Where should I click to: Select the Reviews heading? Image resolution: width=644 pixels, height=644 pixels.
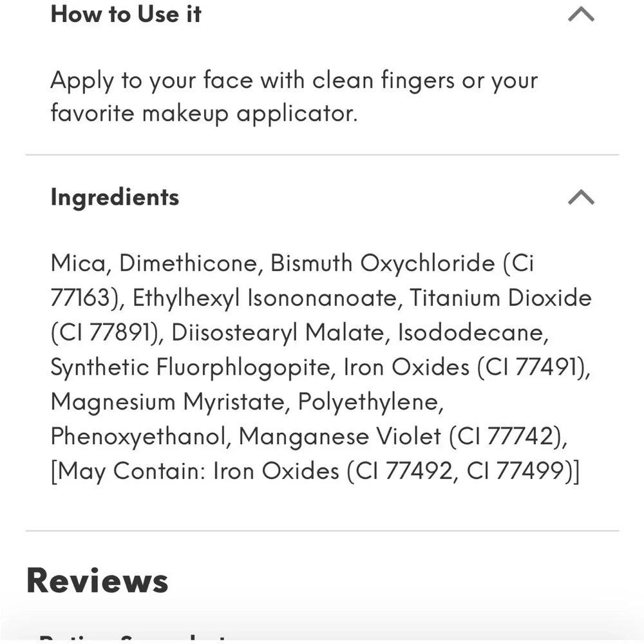pos(97,580)
